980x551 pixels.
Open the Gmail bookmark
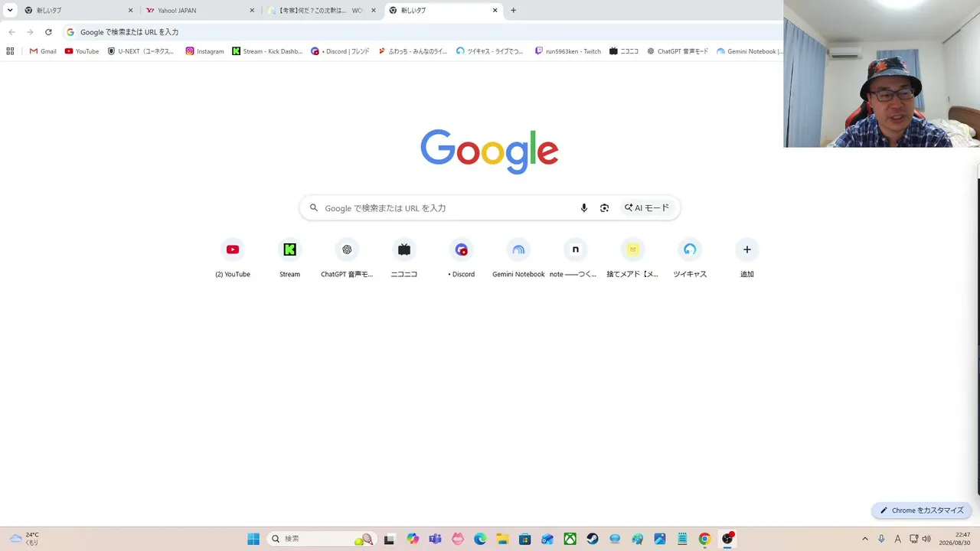[x=43, y=51]
